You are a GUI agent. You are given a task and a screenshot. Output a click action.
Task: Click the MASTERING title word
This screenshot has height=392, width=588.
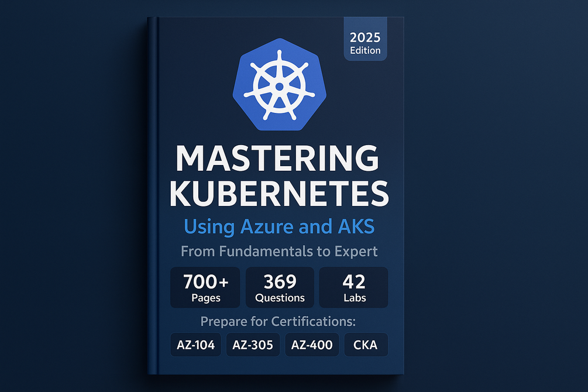pos(277,159)
